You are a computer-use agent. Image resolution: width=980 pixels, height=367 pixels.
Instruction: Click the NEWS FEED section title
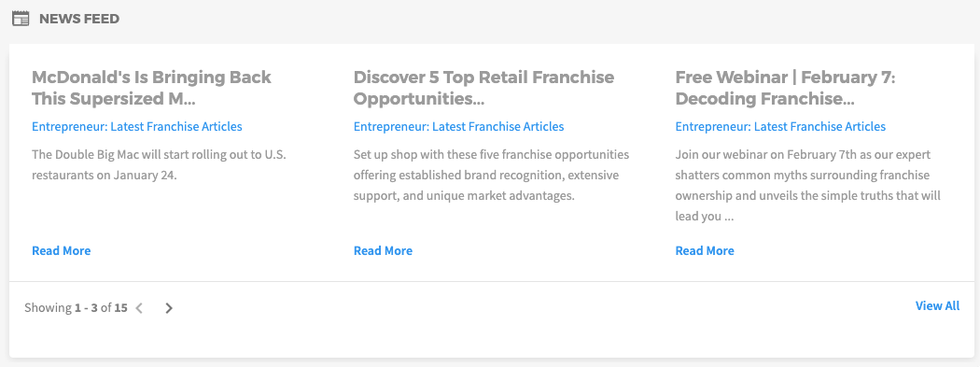(x=79, y=19)
